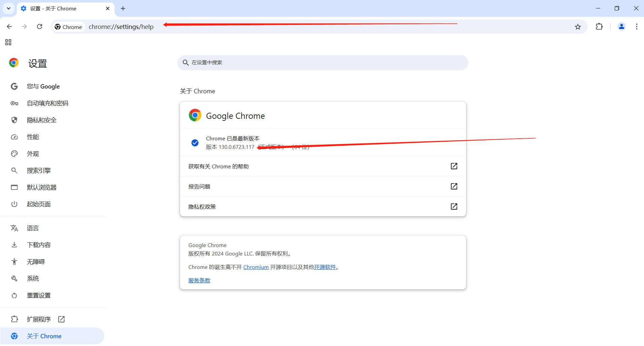Open 获取有关 Chrome 的帮助 row
644x346 pixels.
323,166
